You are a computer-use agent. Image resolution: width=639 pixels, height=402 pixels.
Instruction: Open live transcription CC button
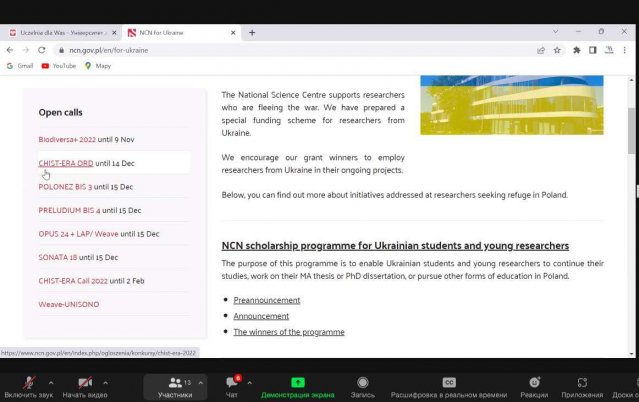point(449,384)
